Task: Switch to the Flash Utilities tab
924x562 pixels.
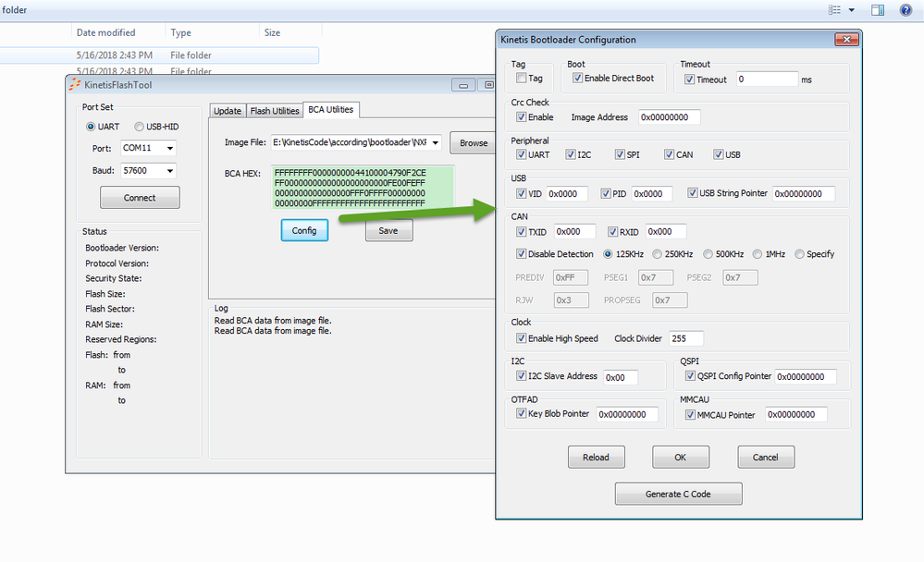Action: coord(275,111)
